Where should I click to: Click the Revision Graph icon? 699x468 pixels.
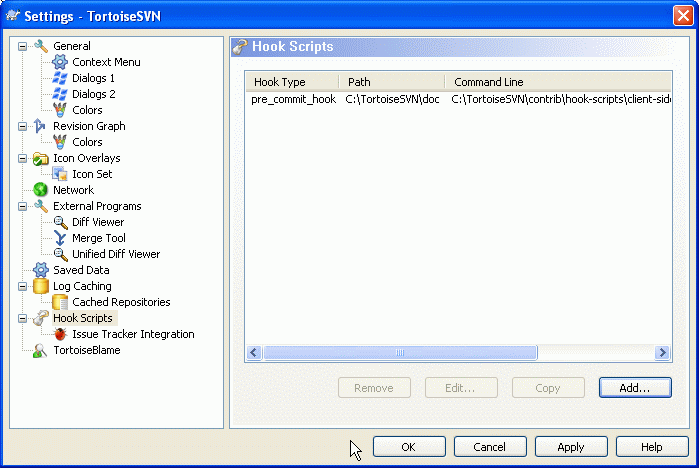pyautogui.click(x=40, y=126)
